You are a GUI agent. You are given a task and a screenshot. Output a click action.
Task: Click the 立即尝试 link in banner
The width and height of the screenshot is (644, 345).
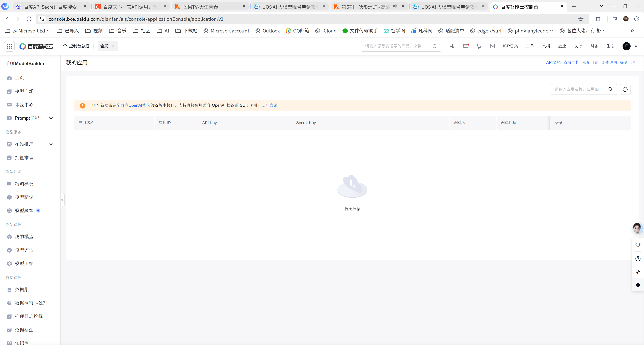coord(270,105)
